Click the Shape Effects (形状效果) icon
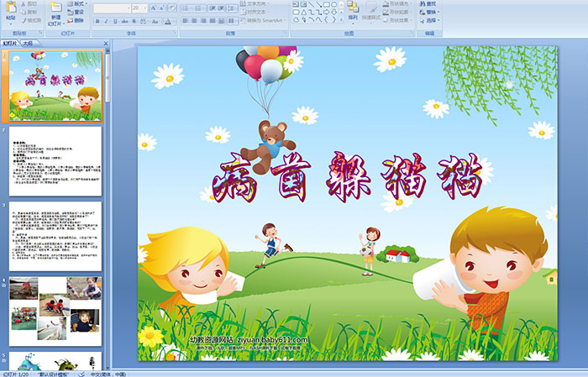Screen dimensions: 588x377 pos(386,20)
